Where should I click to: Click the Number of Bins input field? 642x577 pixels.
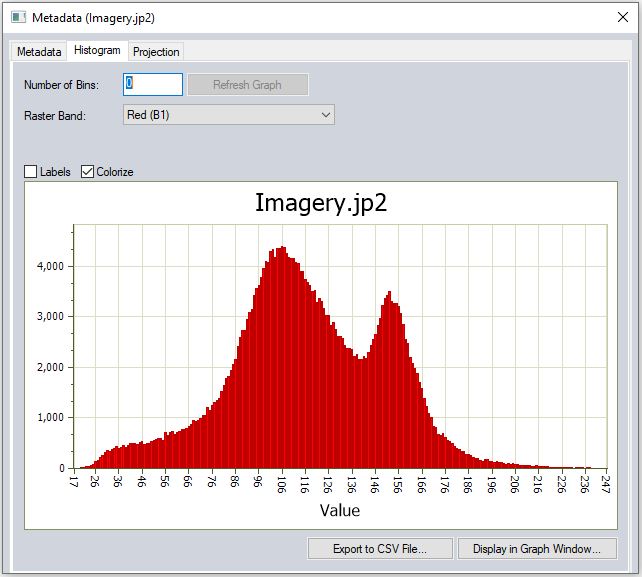(153, 85)
